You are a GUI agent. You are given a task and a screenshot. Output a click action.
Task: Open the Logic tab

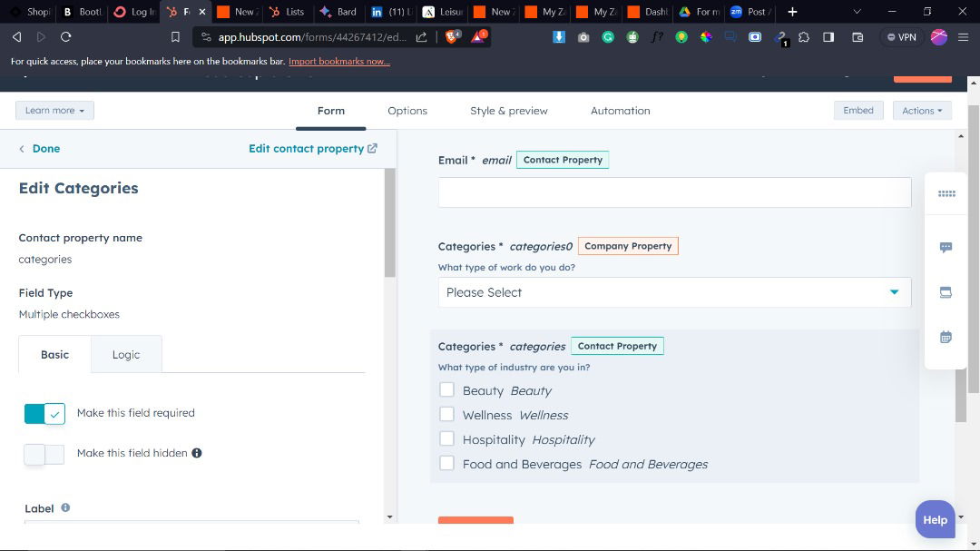tap(126, 355)
